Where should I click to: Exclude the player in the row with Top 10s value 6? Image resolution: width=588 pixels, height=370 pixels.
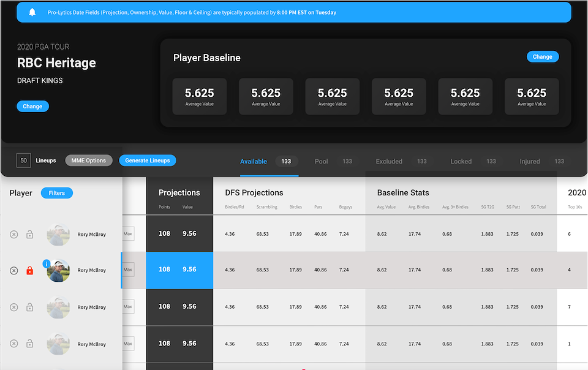click(x=14, y=234)
